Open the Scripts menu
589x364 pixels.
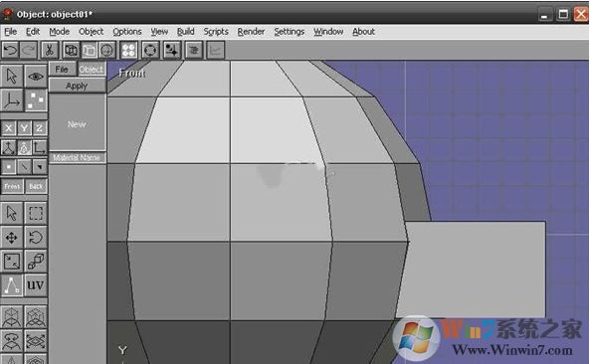(x=216, y=32)
